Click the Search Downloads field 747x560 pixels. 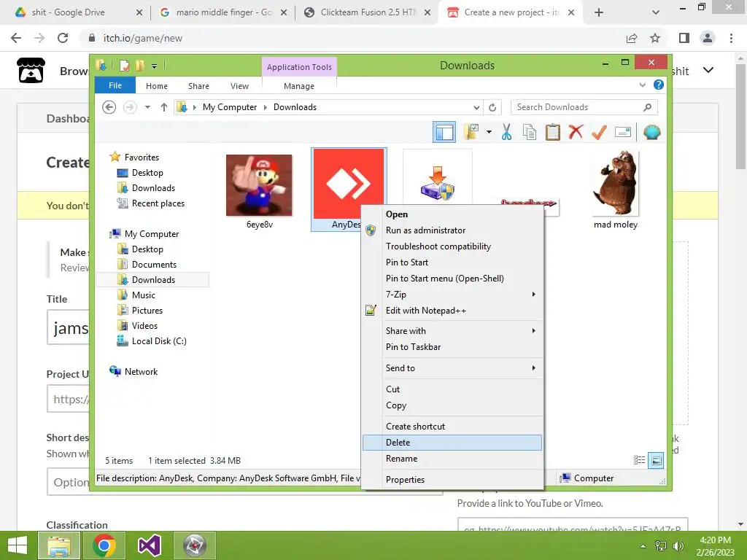[x=584, y=107]
